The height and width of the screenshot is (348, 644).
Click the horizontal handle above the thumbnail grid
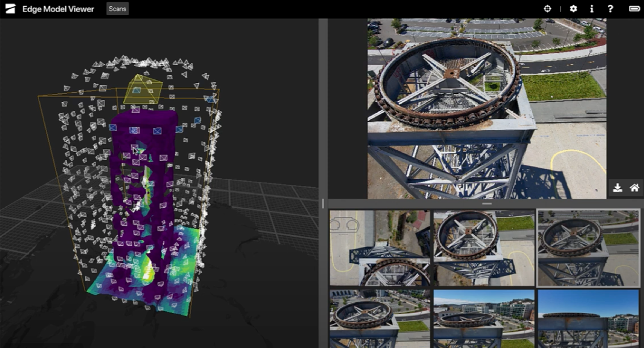(x=487, y=204)
